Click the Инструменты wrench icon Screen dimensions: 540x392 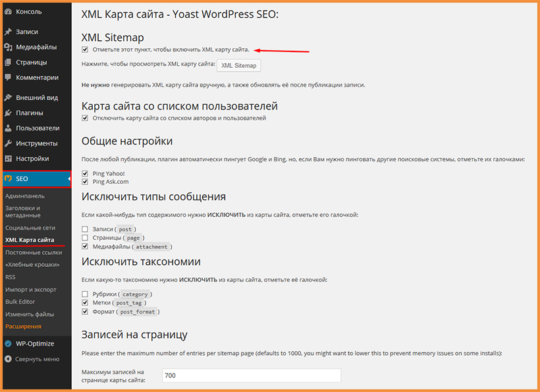9,144
